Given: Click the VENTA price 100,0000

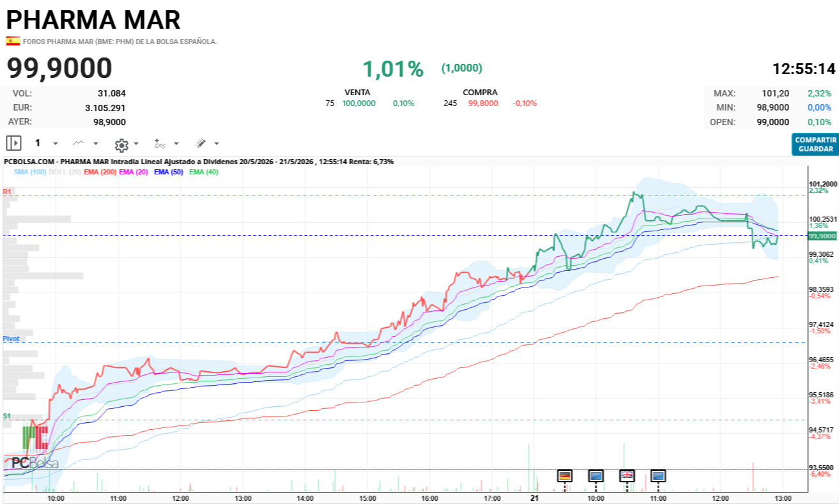Looking at the screenshot, I should tap(359, 103).
